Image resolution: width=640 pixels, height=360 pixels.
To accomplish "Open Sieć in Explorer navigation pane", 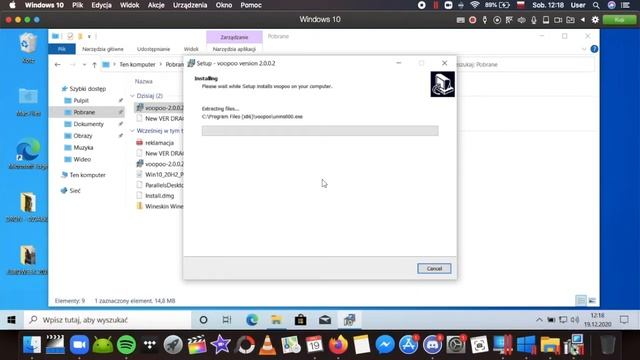I will (74, 190).
